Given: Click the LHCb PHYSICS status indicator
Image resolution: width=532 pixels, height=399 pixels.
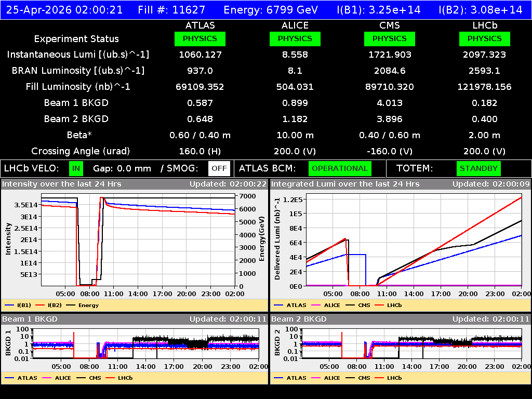Looking at the screenshot, I should [x=485, y=38].
